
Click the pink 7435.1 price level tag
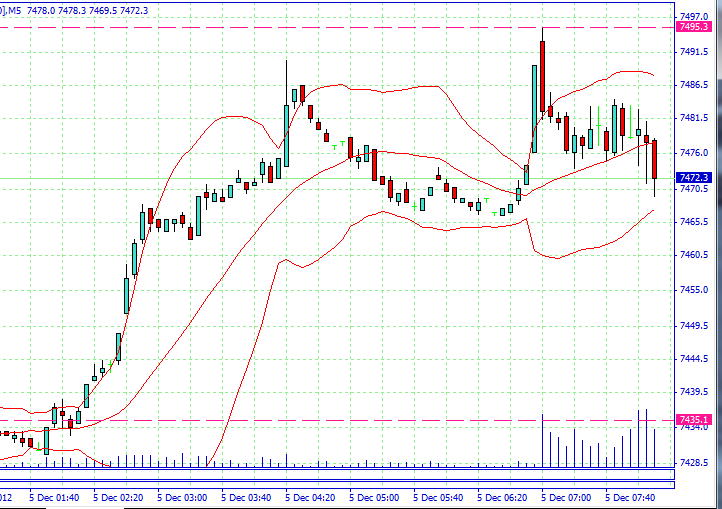[693, 420]
